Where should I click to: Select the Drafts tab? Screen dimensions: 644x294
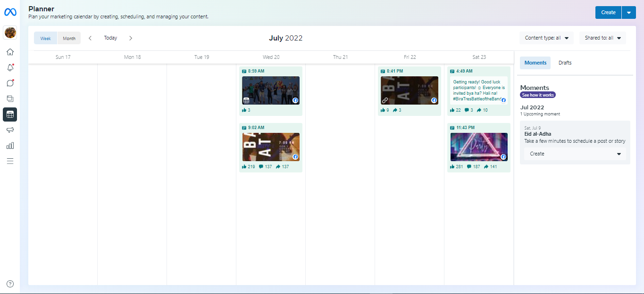click(565, 63)
